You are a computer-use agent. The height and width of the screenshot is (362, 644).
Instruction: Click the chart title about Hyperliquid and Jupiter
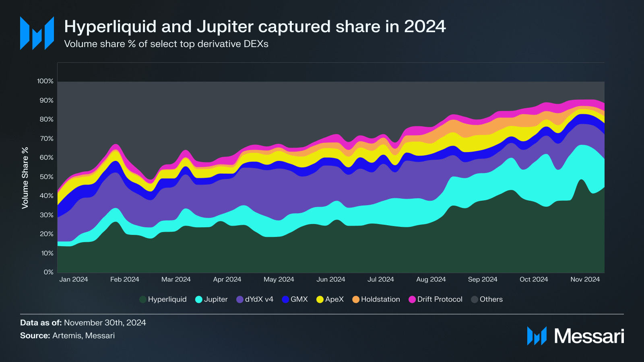pos(255,27)
